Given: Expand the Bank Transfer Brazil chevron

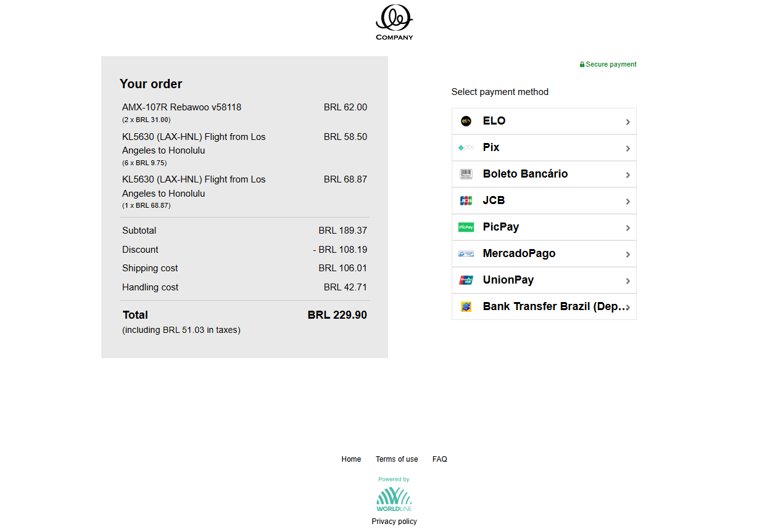Looking at the screenshot, I should coord(627,306).
